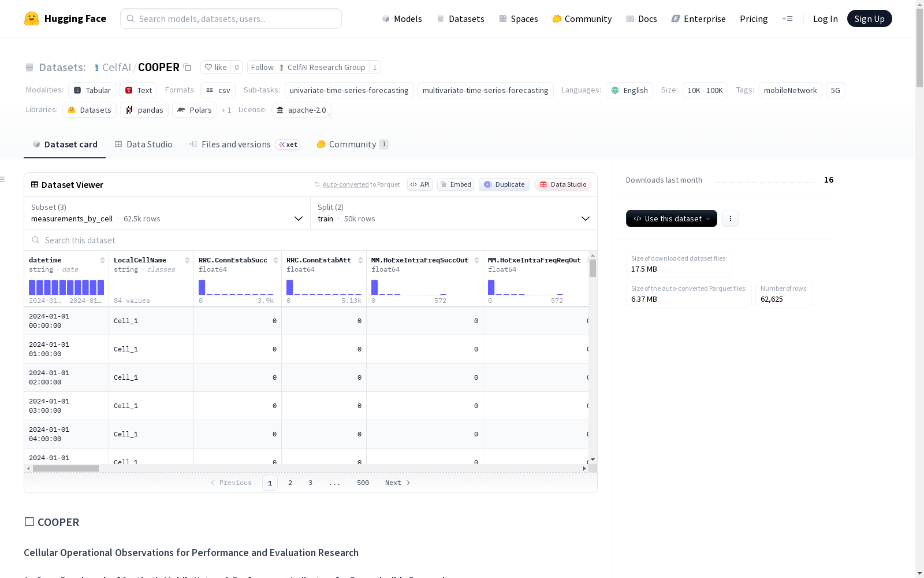Click the API button in Dataset Viewer
The image size is (924, 578).
click(420, 184)
